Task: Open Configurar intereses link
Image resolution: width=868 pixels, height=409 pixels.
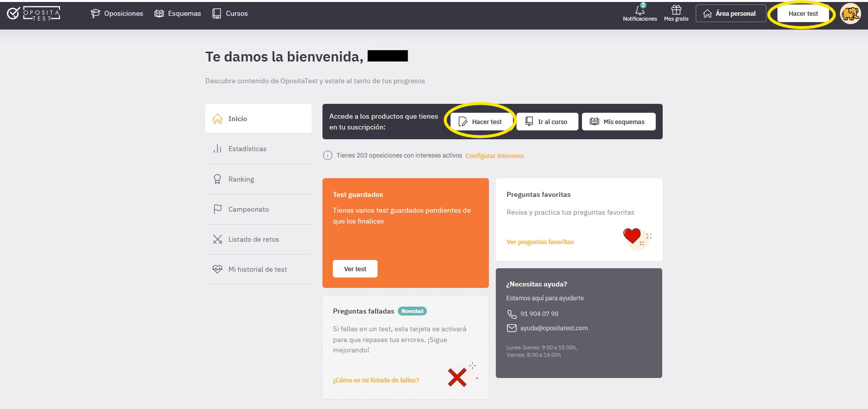Action: [494, 156]
